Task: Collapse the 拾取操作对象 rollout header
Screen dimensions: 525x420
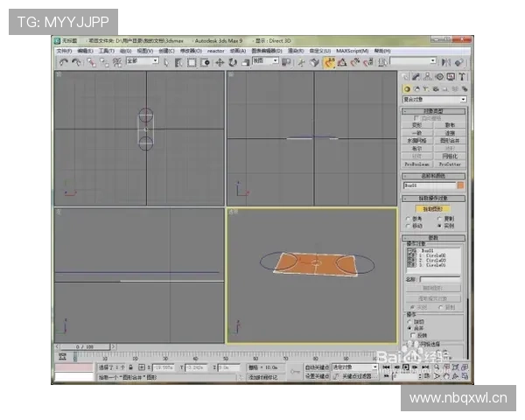Action: click(433, 199)
